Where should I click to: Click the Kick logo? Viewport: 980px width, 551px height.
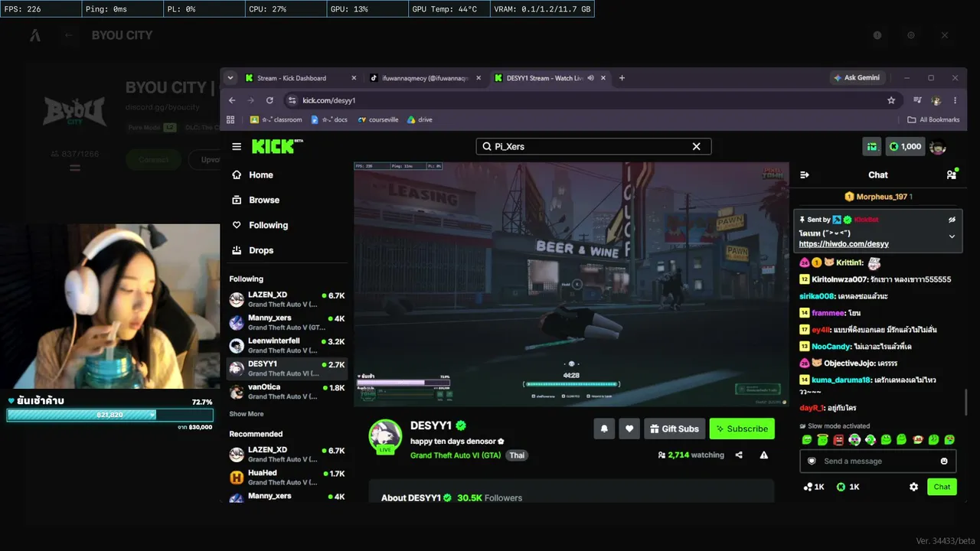point(277,146)
